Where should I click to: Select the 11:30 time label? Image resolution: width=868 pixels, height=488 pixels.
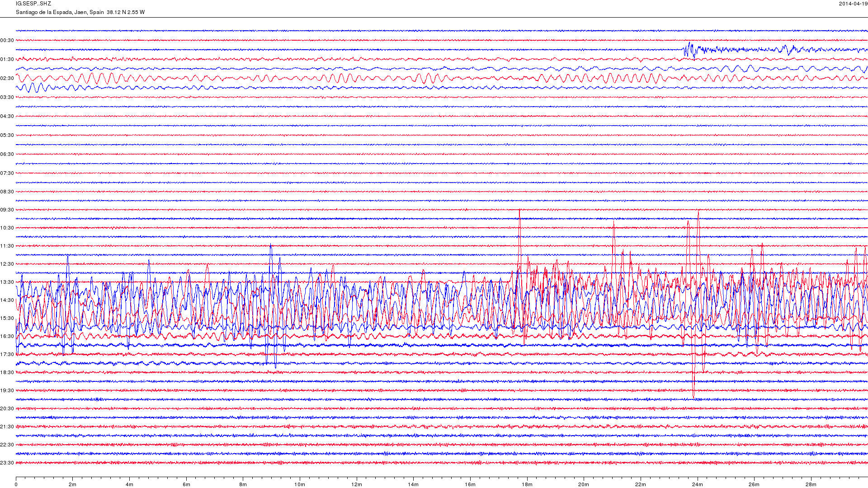(x=7, y=246)
